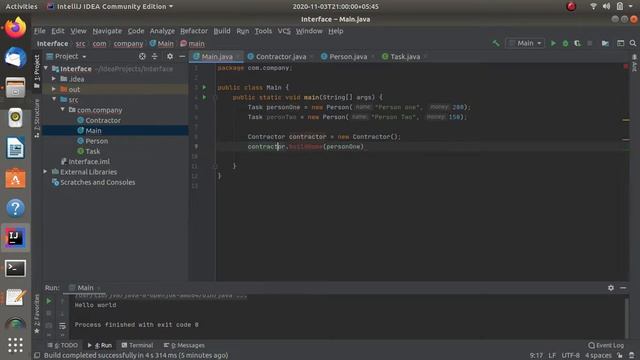The width and height of the screenshot is (640, 360).
Task: Click the Main tab in Run panel
Action: 85,288
